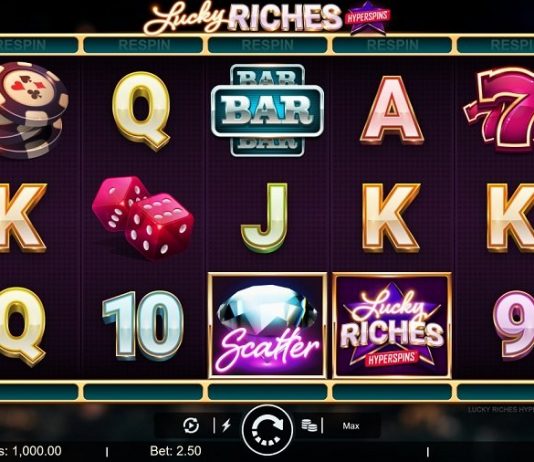Viewport: 534px width, 462px height.
Task: Open the coin stack bet icon
Action: click(309, 426)
